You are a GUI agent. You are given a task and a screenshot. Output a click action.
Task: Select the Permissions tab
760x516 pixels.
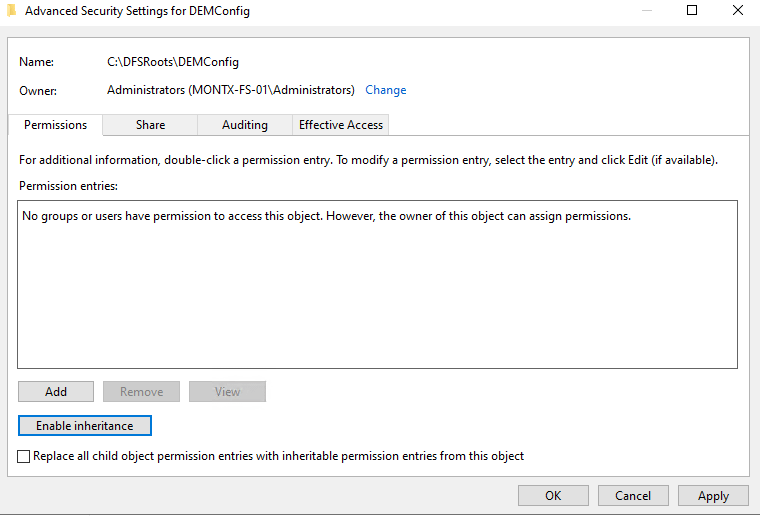55,125
